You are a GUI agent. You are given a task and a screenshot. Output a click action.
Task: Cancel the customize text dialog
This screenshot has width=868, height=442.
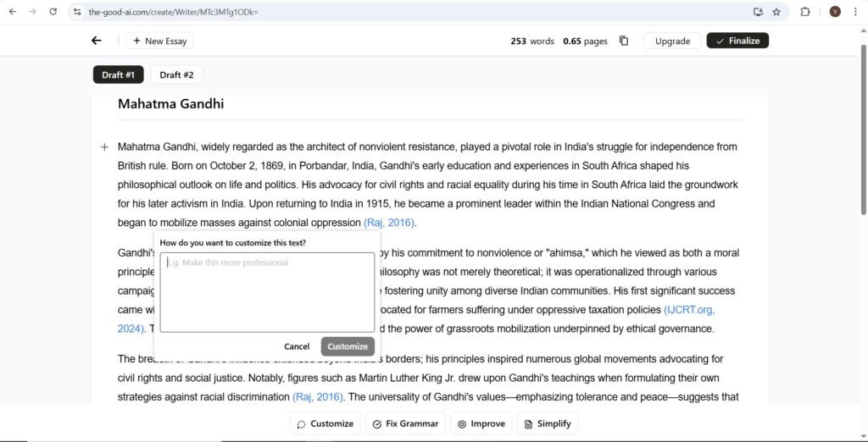point(297,346)
